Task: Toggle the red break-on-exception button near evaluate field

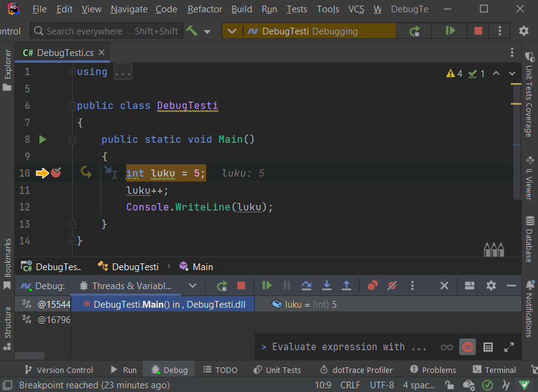Action: pos(468,347)
